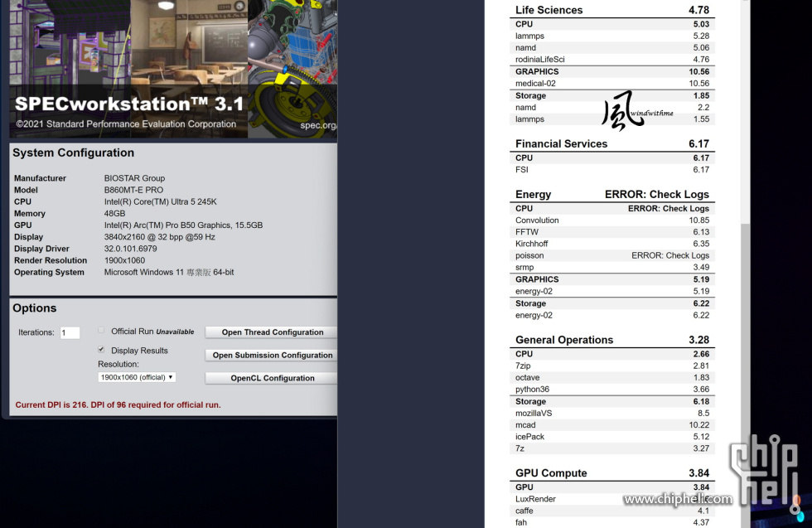Click the spec.org link in banner
This screenshot has height=528, width=812.
pyautogui.click(x=318, y=125)
